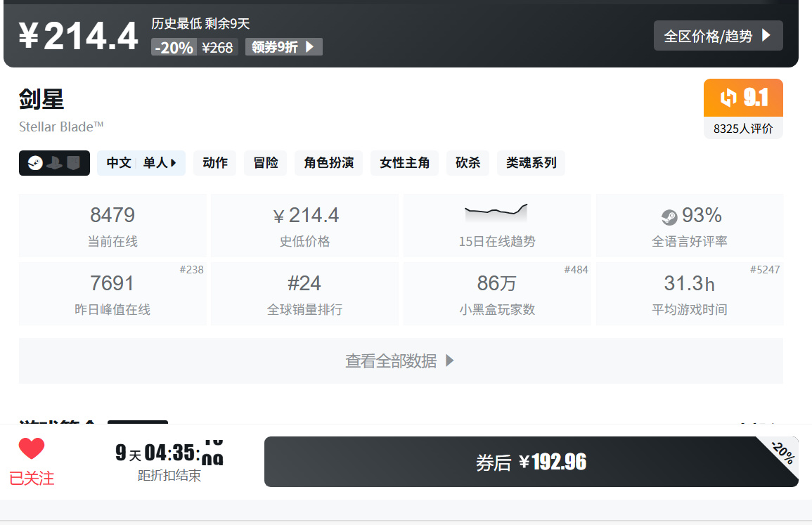The height and width of the screenshot is (525, 812).
Task: Open 全区价格/趋势 price trend
Action: tap(718, 36)
